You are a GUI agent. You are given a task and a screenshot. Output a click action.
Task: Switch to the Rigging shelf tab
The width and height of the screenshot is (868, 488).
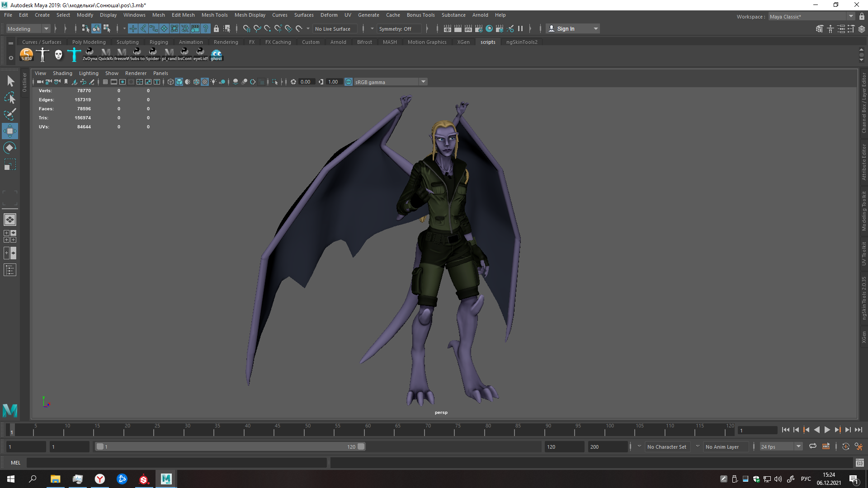[x=158, y=42]
